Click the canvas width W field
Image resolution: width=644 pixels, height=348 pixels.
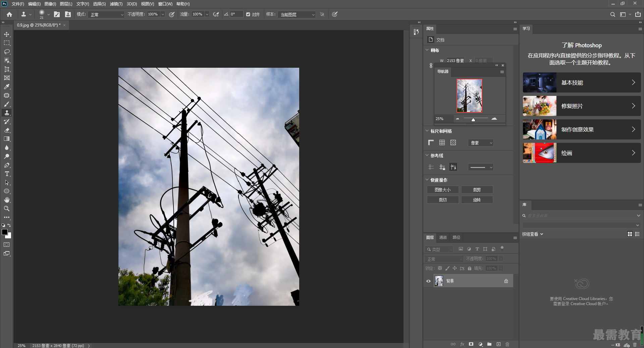click(455, 61)
